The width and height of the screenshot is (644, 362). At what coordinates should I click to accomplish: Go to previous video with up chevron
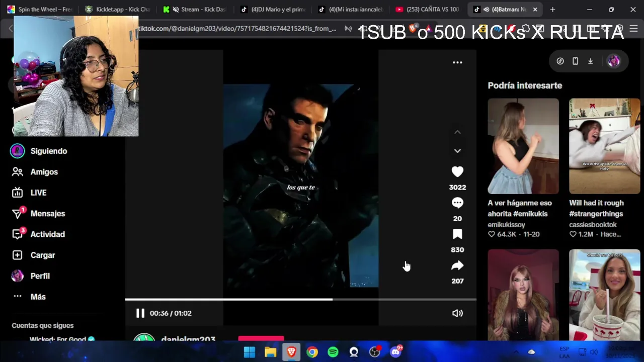(x=457, y=132)
